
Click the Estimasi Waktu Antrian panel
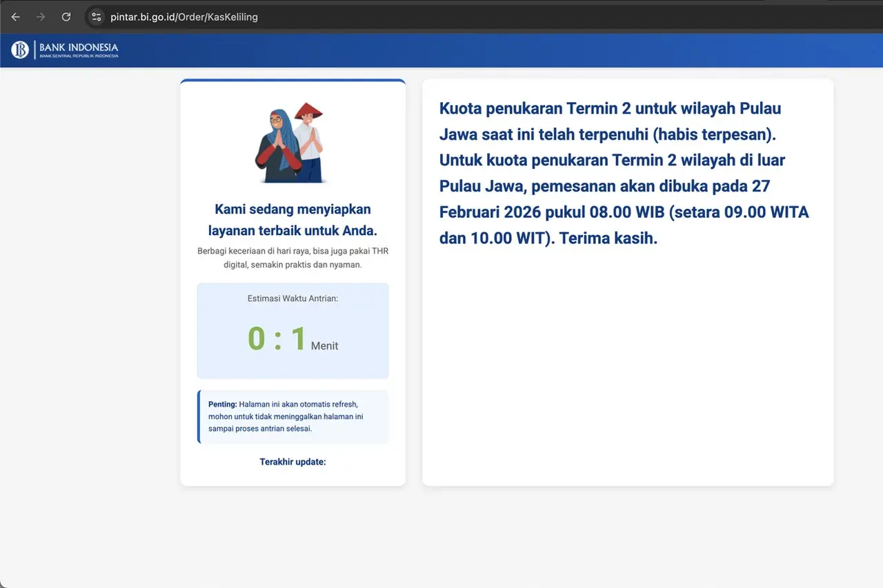pyautogui.click(x=292, y=330)
